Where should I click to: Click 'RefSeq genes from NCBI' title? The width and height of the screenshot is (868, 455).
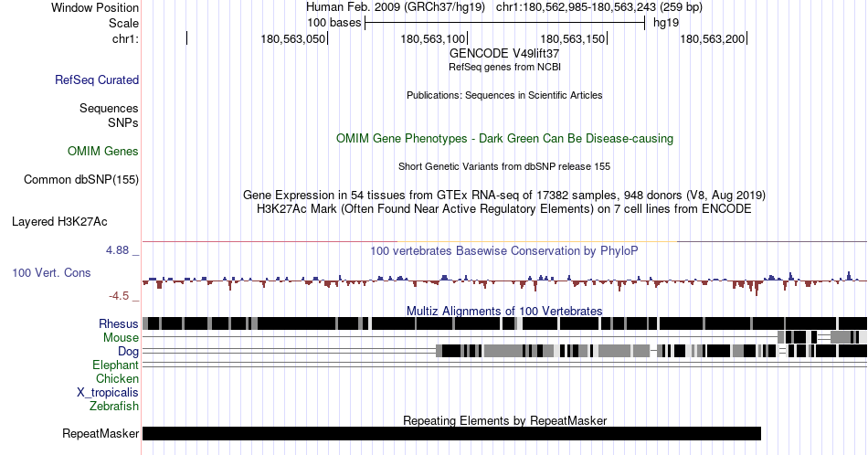click(504, 67)
